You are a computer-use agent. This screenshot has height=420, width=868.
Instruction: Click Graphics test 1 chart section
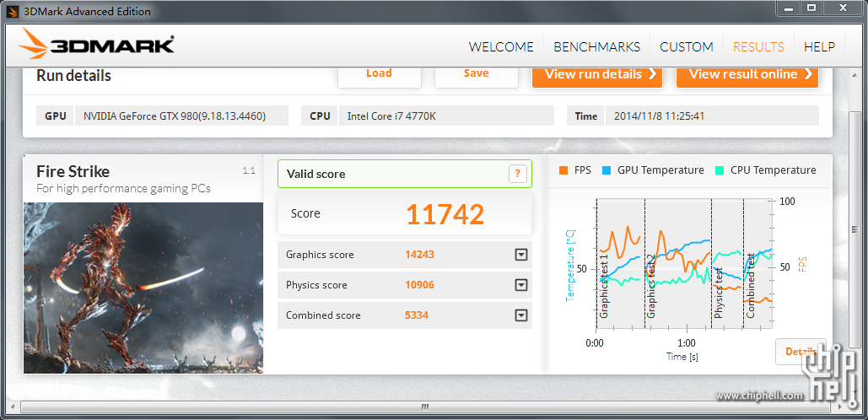620,264
